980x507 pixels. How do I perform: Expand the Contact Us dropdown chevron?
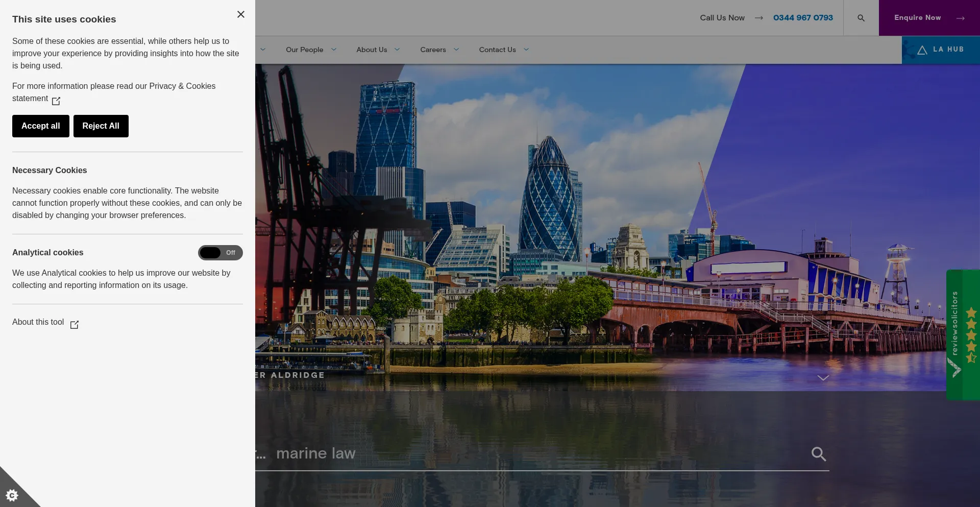526,50
